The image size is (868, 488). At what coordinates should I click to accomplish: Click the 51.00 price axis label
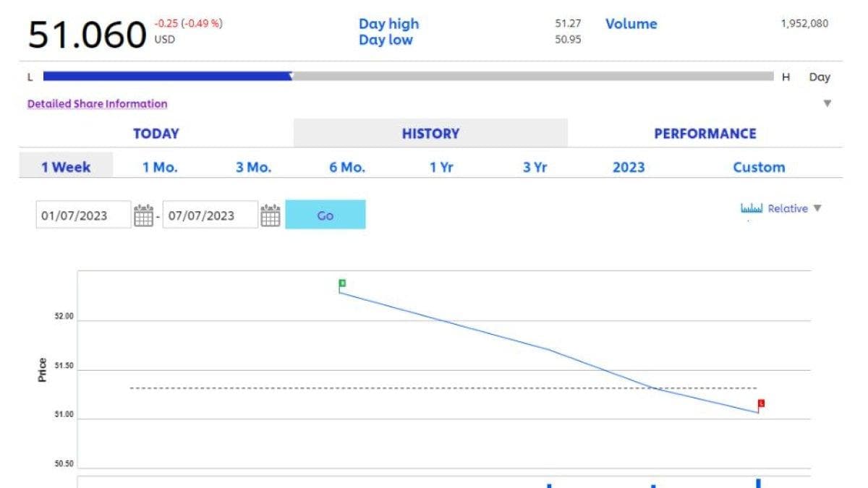(x=64, y=414)
